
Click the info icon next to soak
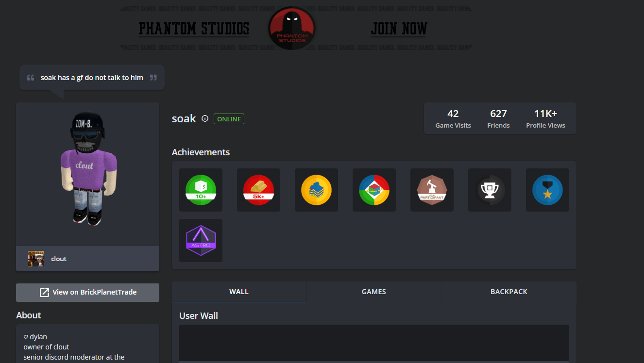tap(205, 118)
